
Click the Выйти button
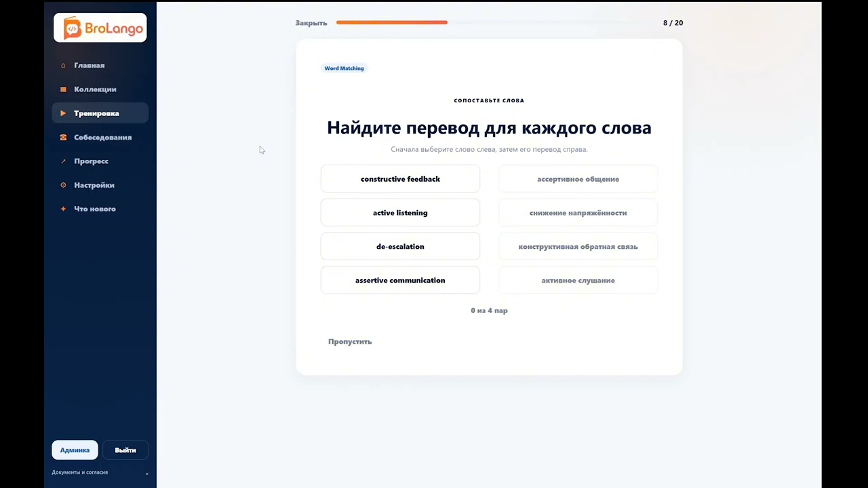click(x=125, y=450)
